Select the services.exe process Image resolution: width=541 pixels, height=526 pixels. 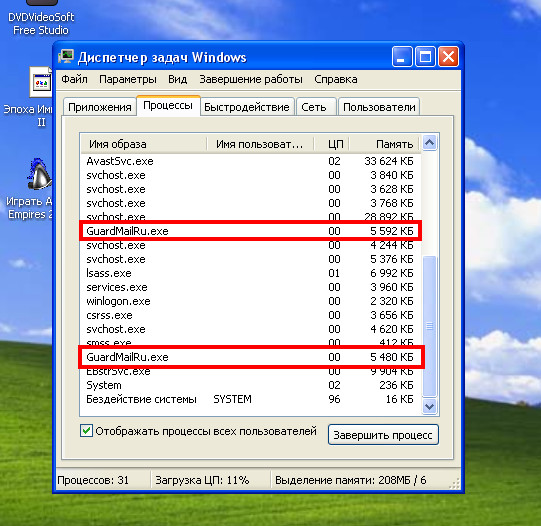pos(251,287)
